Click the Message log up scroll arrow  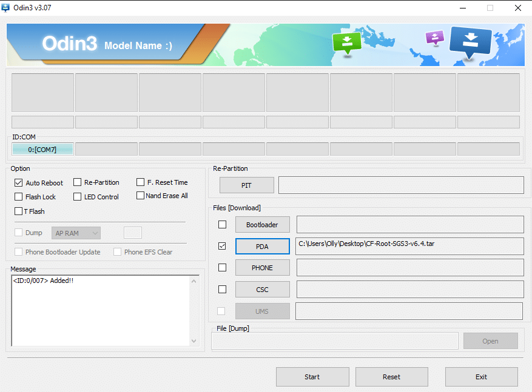[x=194, y=281]
